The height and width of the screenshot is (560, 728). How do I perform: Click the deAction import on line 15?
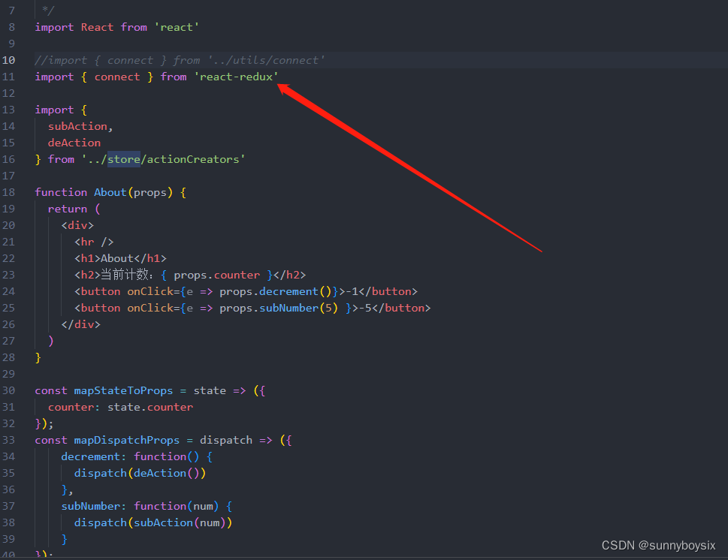[x=74, y=142]
